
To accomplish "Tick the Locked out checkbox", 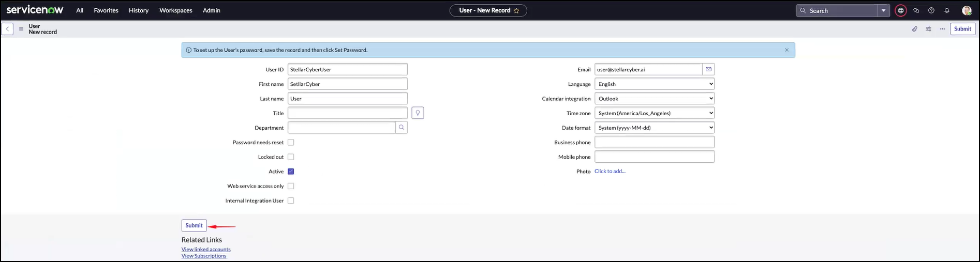I will tap(291, 157).
